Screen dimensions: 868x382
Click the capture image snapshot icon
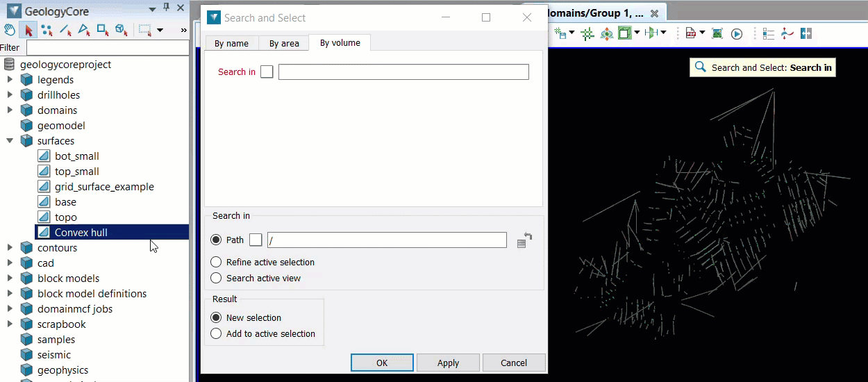click(717, 33)
